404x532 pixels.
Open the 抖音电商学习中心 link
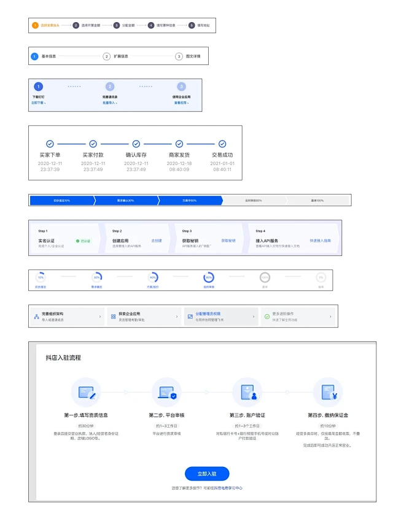pyautogui.click(x=228, y=488)
